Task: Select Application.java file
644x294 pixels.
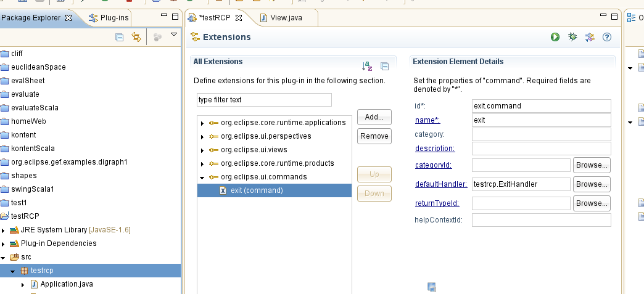Action: (67, 284)
